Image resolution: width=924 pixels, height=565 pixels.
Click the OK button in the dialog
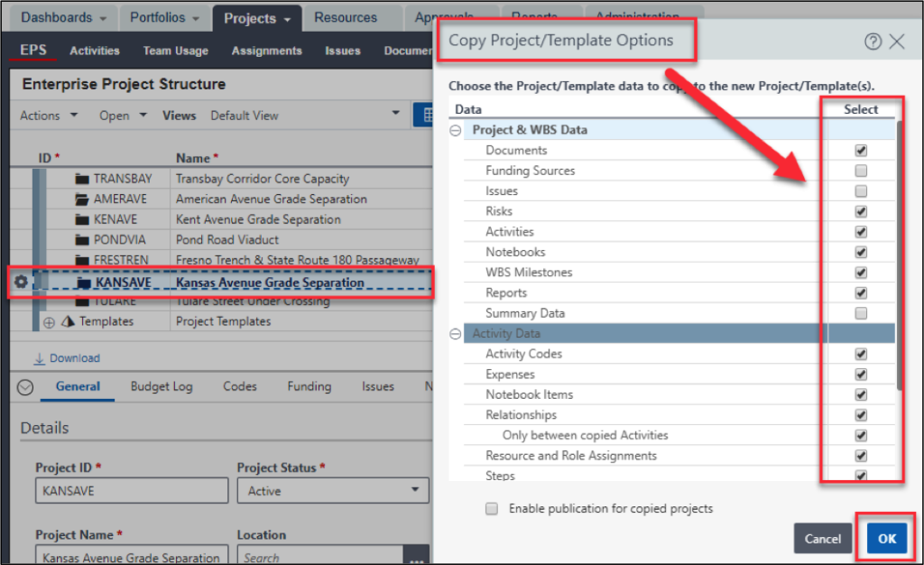point(887,538)
